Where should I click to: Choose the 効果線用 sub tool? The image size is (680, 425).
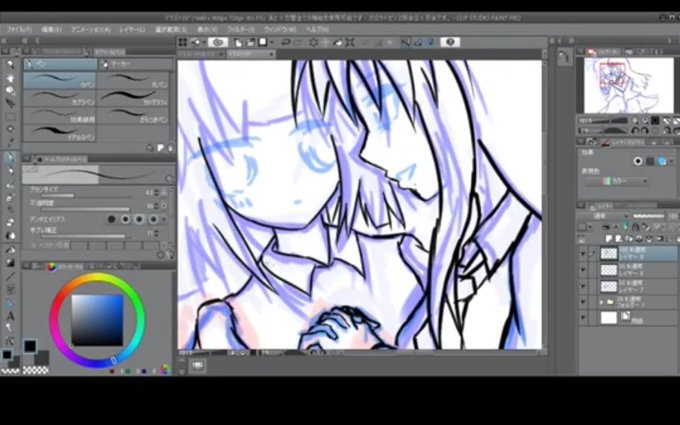tap(60, 115)
